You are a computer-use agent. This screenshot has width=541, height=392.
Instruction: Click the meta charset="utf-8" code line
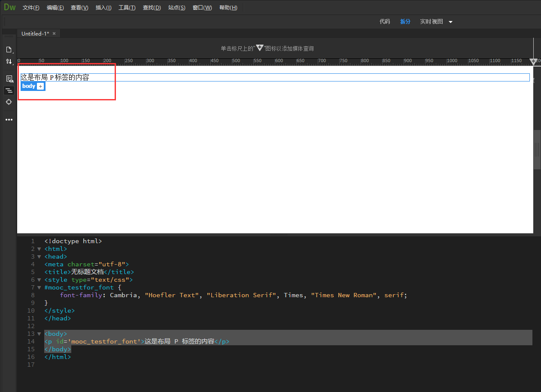[86, 264]
